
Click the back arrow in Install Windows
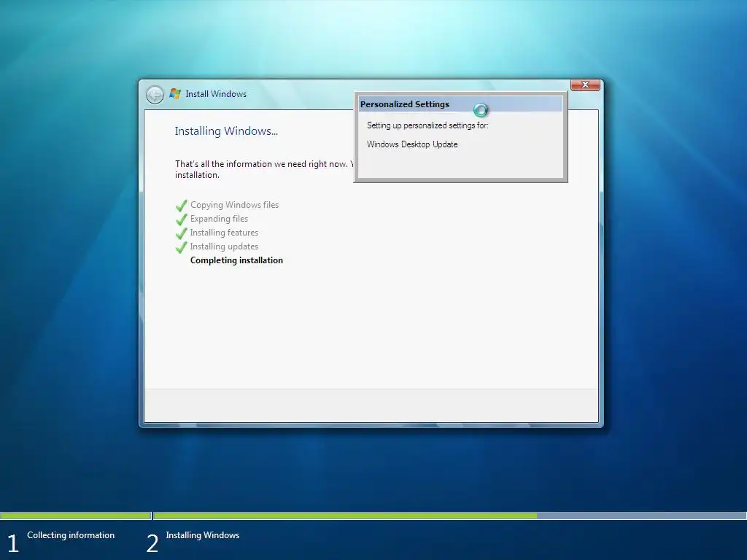155,95
